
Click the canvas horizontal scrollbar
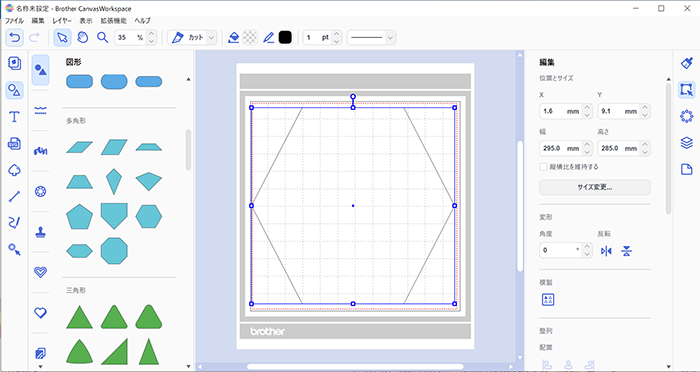[x=355, y=367]
